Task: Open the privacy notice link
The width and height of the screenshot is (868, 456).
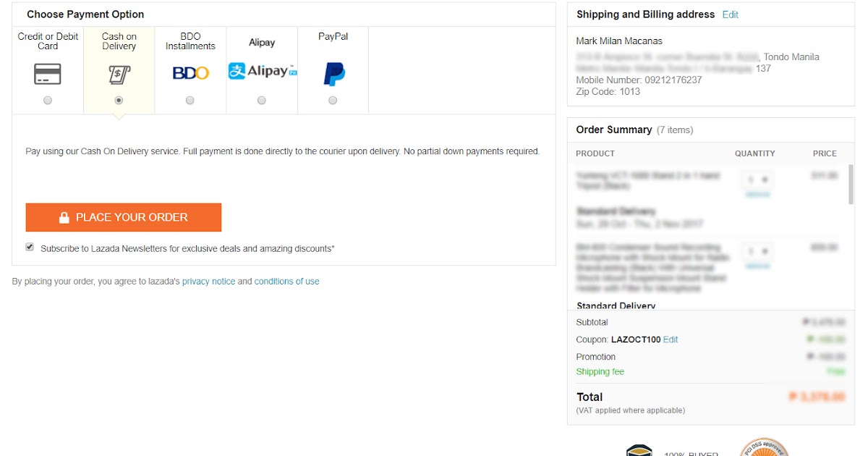Action: pos(209,281)
